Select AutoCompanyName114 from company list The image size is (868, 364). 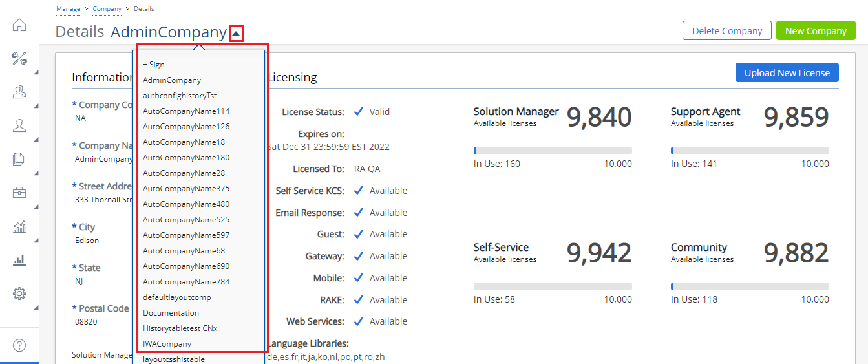pos(186,111)
